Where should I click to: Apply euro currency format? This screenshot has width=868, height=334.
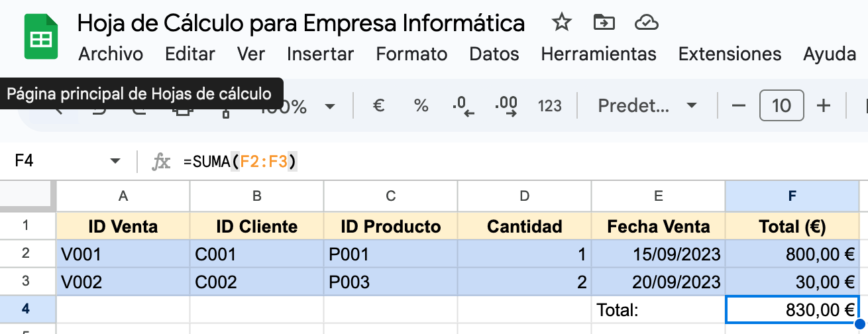(378, 105)
